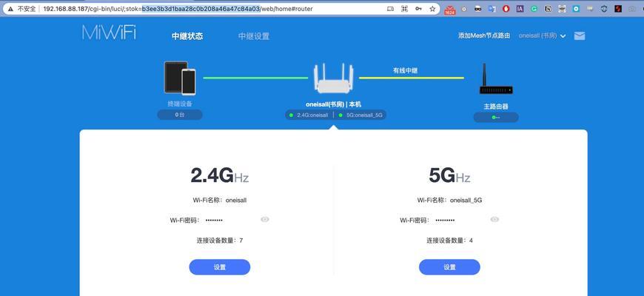644x296 pixels.
Task: Click the cast/device icon in address bar
Action: [x=390, y=9]
